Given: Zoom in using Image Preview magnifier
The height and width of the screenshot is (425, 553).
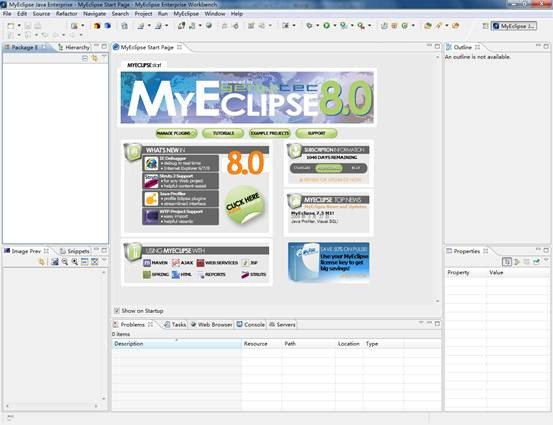Looking at the screenshot, I should coord(75,262).
